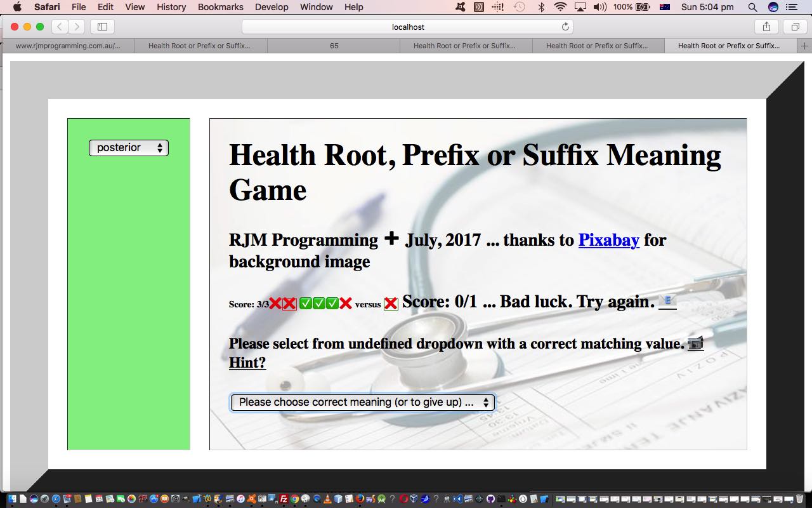Click the Safari back arrow button
This screenshot has width=812, height=508.
[x=60, y=27]
